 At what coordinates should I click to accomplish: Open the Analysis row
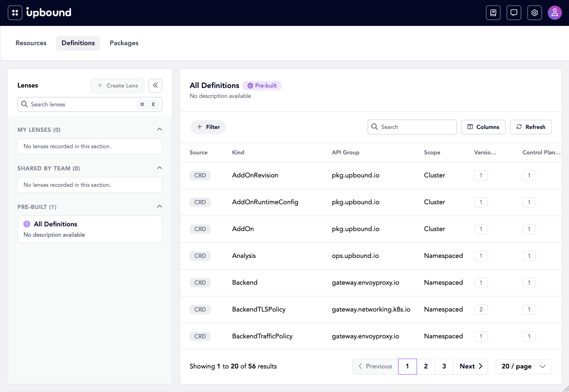coord(371,256)
